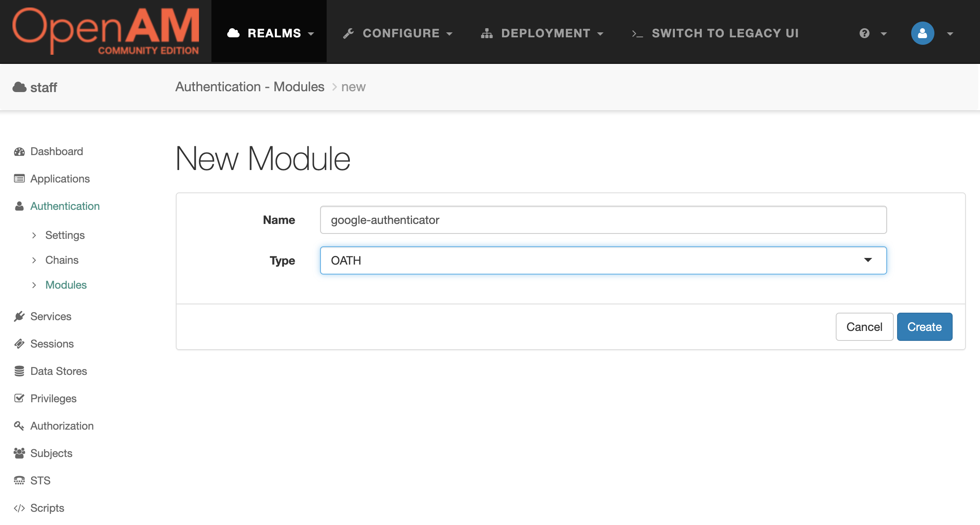The width and height of the screenshot is (980, 525).
Task: Click the Sessions ticket icon
Action: click(x=19, y=344)
